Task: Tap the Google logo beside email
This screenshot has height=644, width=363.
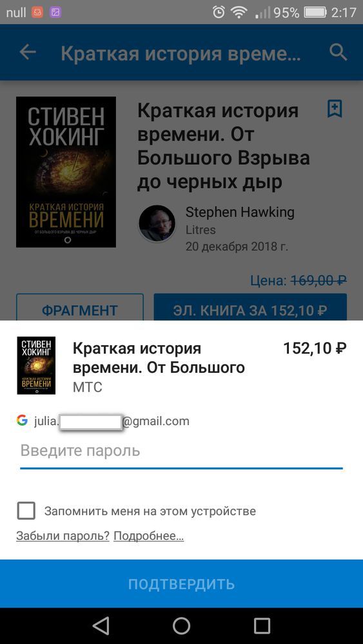Action: coord(22,420)
